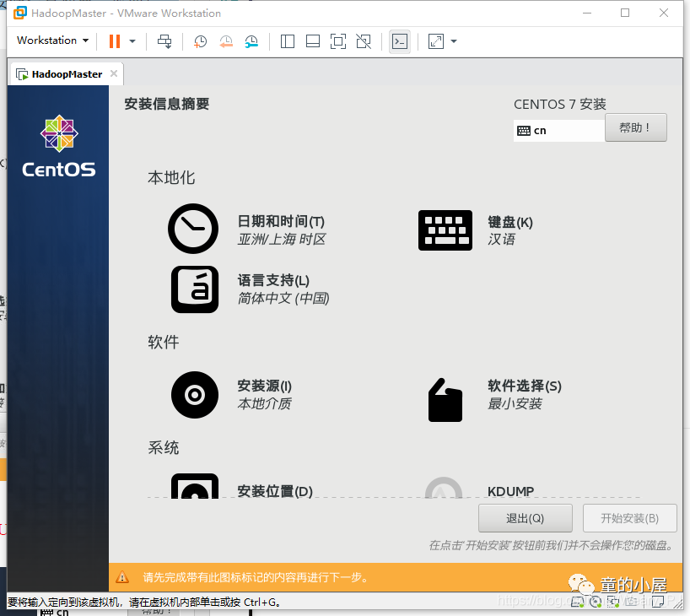690x616 pixels.
Task: Open 软件选择(S) settings
Action: [x=525, y=386]
